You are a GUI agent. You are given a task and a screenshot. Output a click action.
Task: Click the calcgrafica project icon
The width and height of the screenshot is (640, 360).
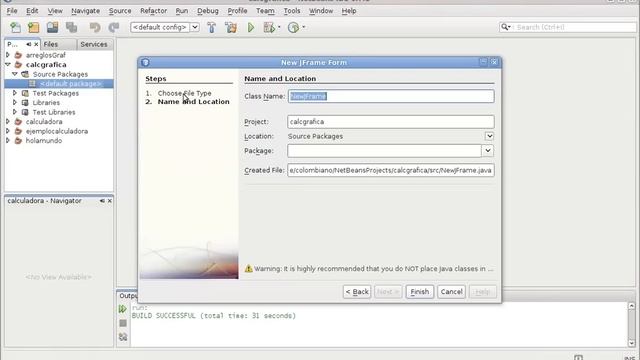point(18,64)
